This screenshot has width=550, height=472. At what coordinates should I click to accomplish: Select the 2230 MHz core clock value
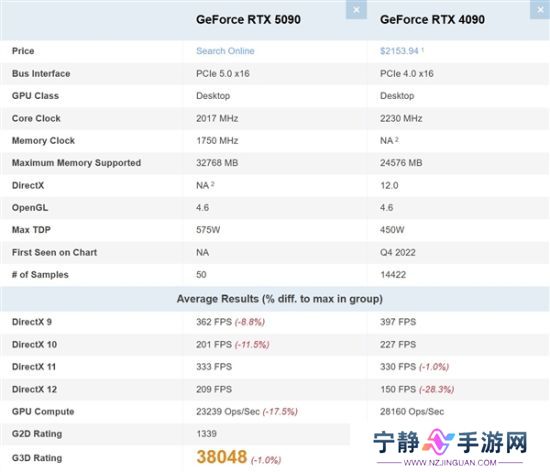click(x=401, y=118)
